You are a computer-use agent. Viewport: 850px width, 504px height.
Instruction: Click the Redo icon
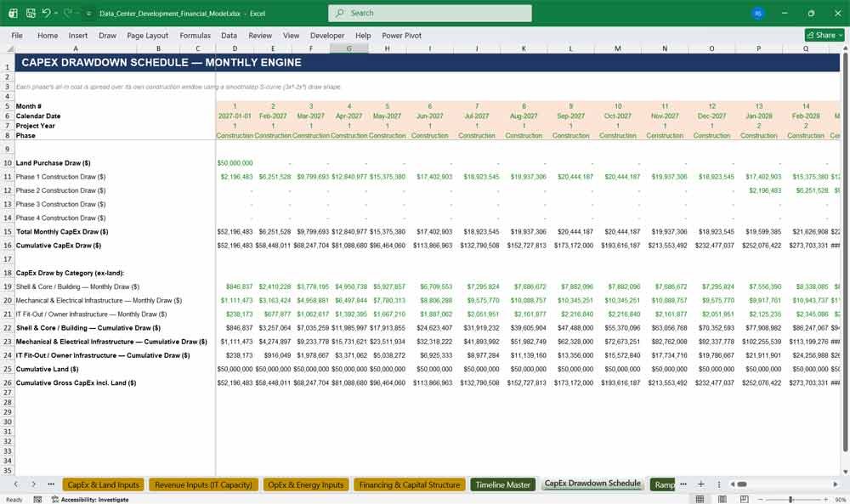[x=68, y=13]
